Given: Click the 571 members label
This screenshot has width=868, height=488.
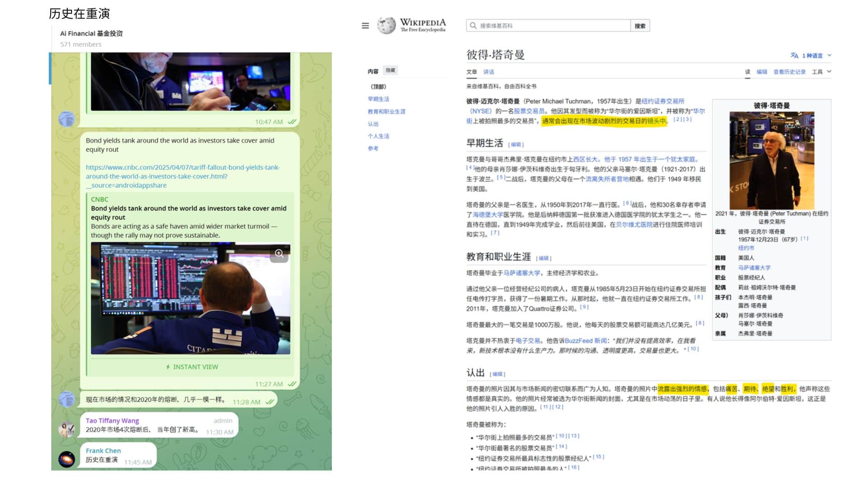Looking at the screenshot, I should (80, 44).
